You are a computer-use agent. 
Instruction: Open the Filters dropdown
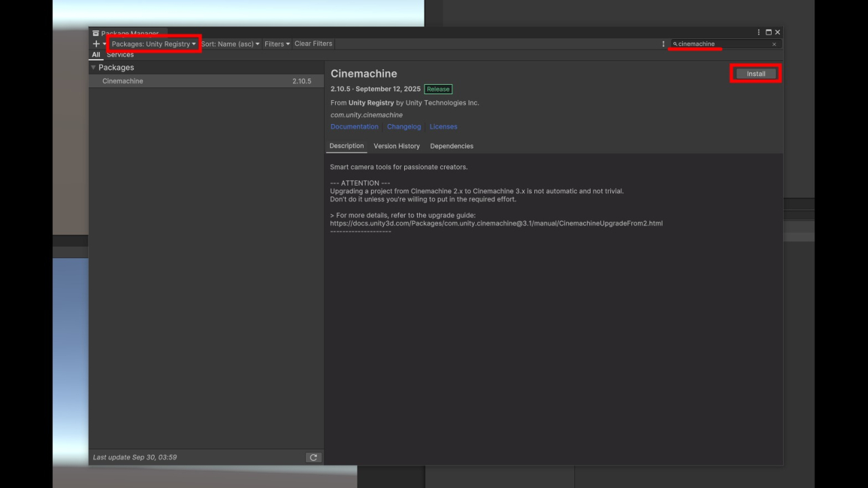click(x=277, y=44)
